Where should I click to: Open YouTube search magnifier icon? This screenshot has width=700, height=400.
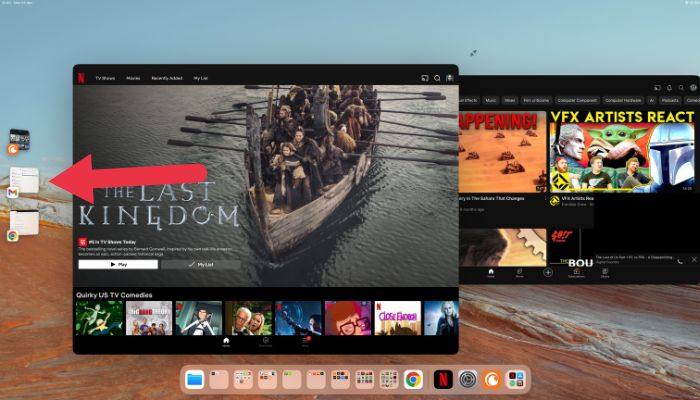tap(681, 88)
